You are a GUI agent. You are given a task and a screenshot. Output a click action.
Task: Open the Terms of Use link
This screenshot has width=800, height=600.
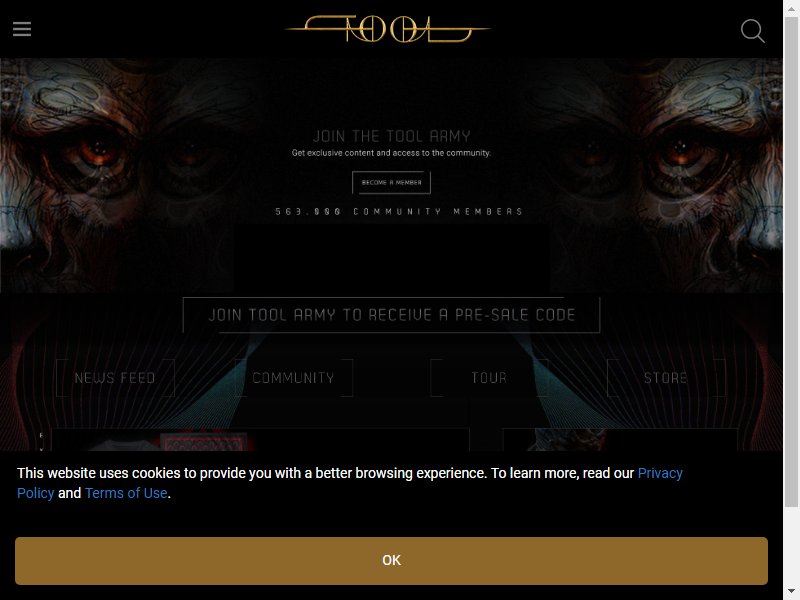tap(126, 493)
